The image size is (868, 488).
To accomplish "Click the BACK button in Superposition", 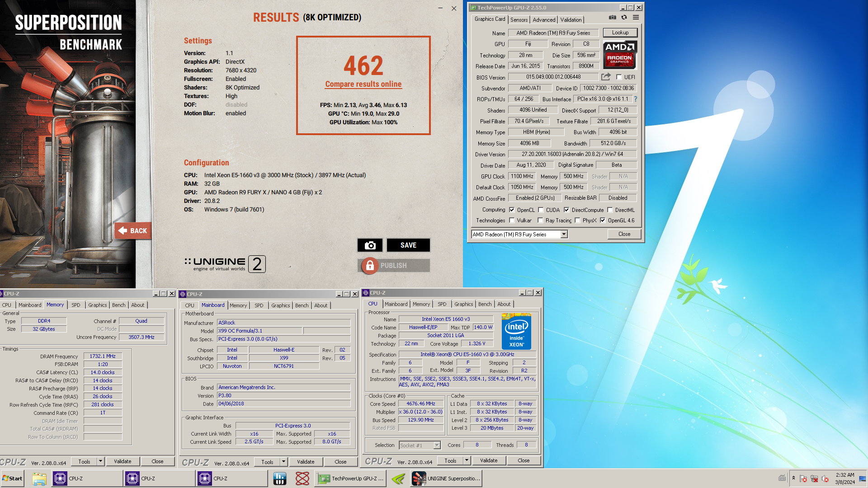I will coord(133,231).
